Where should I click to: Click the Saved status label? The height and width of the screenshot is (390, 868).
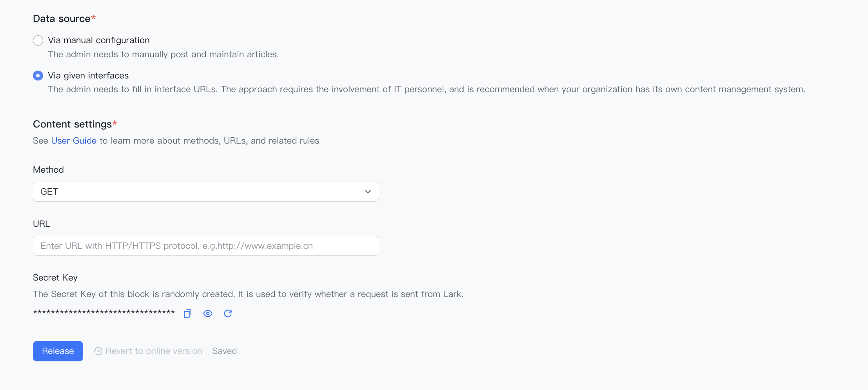[225, 351]
